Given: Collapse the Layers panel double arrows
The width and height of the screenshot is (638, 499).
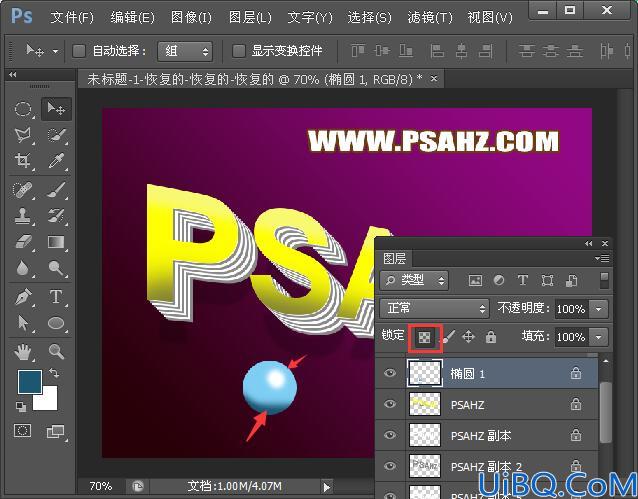Looking at the screenshot, I should coord(589,243).
